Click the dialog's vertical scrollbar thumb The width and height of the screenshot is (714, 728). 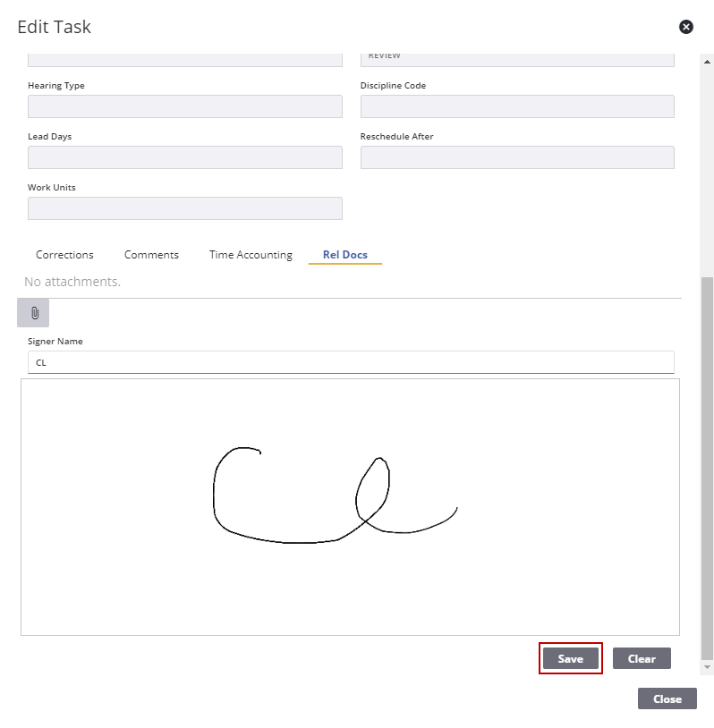(707, 465)
